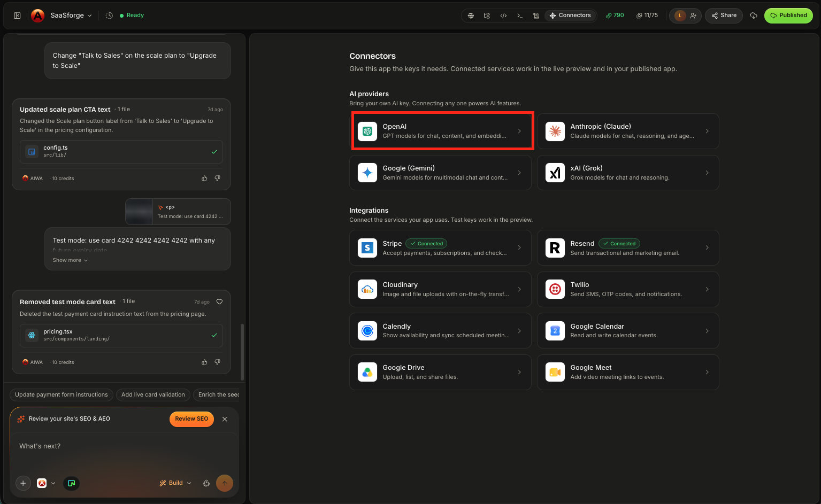Thumbs down the Removed test mode response
This screenshot has height=504, width=821.
[x=217, y=362]
